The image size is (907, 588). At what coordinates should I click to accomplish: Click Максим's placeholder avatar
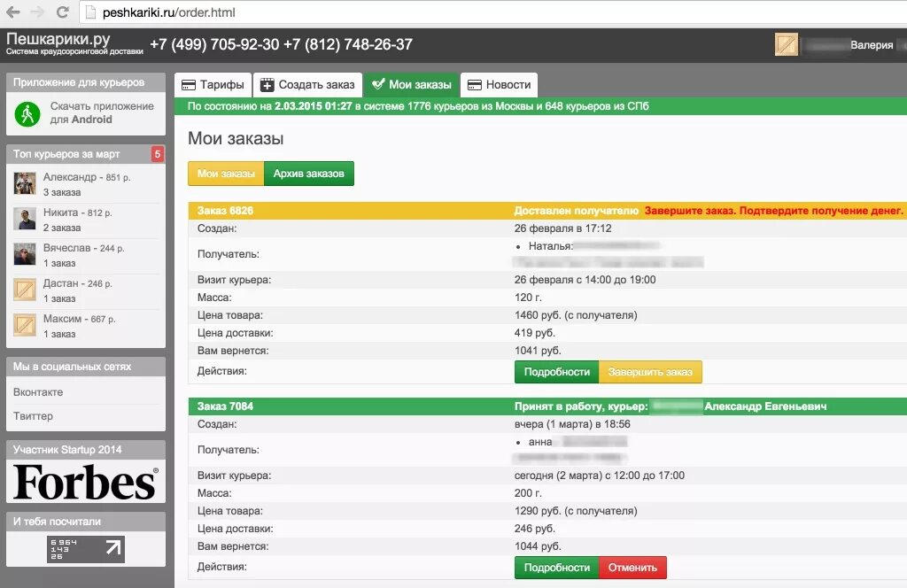pos(25,325)
